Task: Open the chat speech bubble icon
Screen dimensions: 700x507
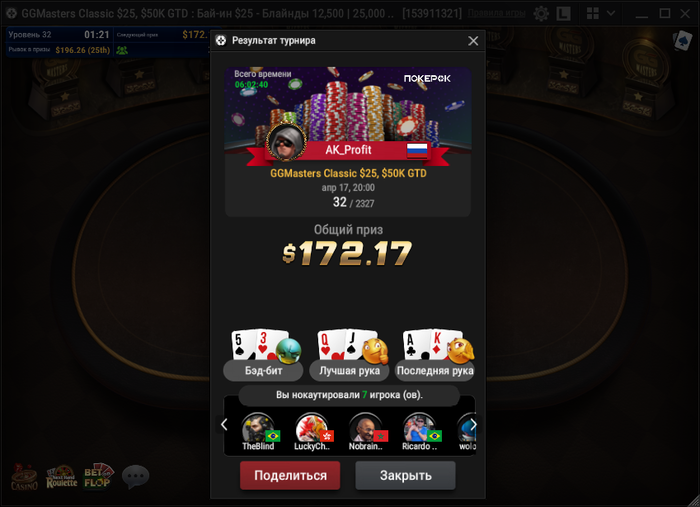Action: tap(135, 477)
